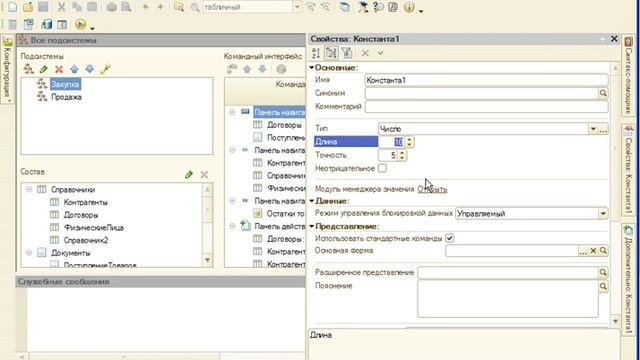The width and height of the screenshot is (640, 360).
Task: Cancel property edit with X icon
Action: pyautogui.click(x=365, y=53)
